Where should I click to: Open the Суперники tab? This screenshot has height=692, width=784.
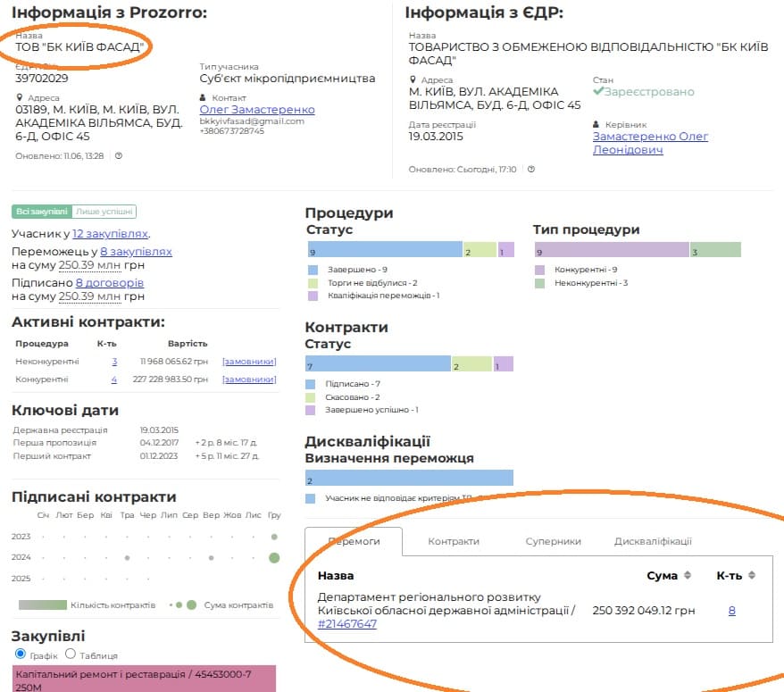point(553,541)
